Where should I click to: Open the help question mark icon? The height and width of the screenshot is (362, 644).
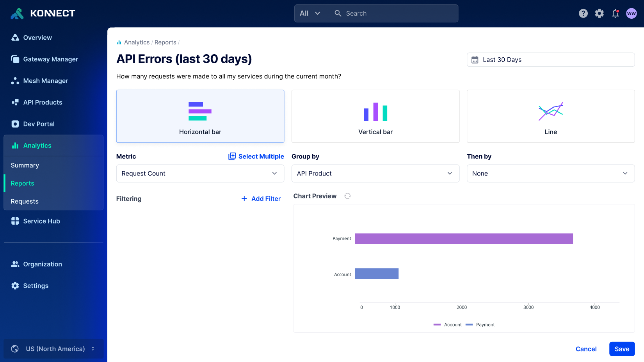tap(583, 14)
